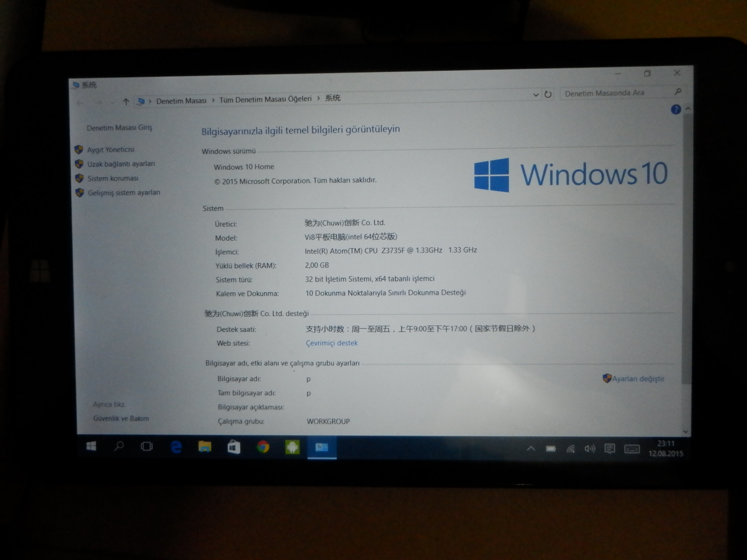Expand the address bar history dropdown
Viewport: 747px width, 560px height.
(x=536, y=95)
